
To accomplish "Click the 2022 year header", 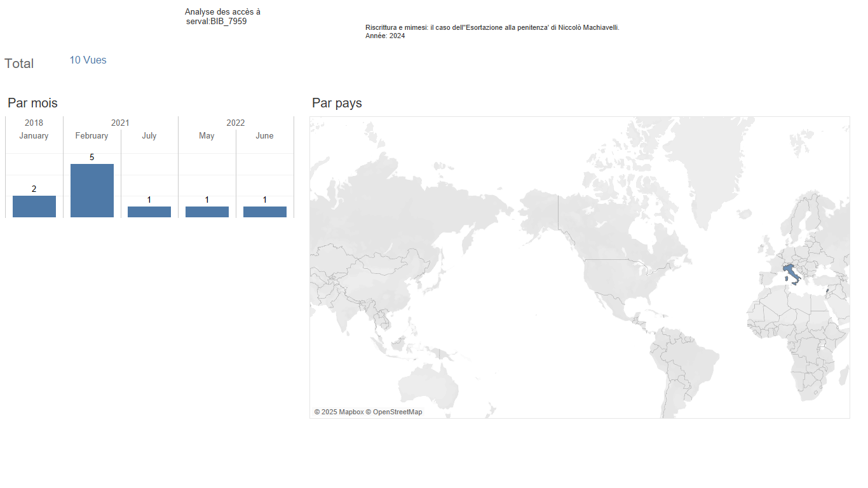I will [x=236, y=123].
